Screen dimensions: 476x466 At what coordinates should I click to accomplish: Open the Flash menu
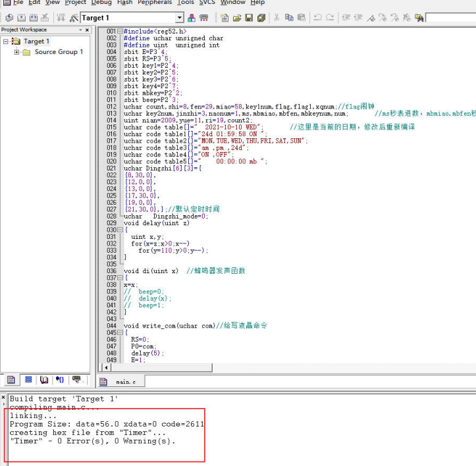[x=125, y=3]
